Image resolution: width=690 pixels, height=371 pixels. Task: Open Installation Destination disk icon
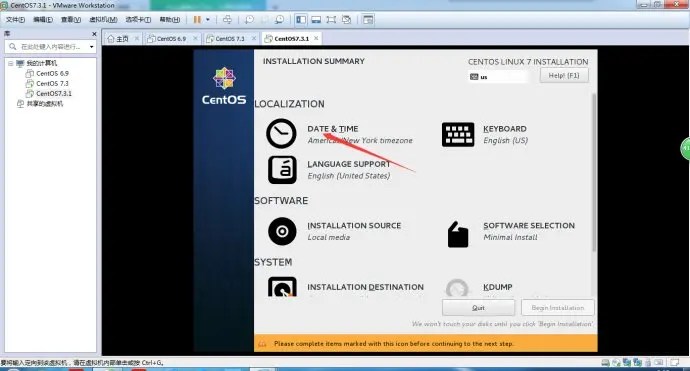(282, 287)
